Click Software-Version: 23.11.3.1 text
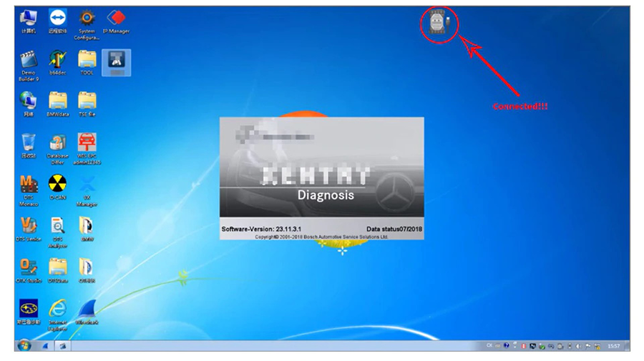The image size is (644, 361). [x=261, y=229]
